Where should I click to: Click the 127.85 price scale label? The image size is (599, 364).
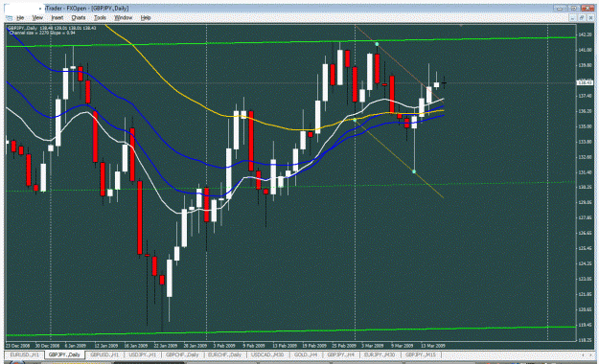point(586,217)
